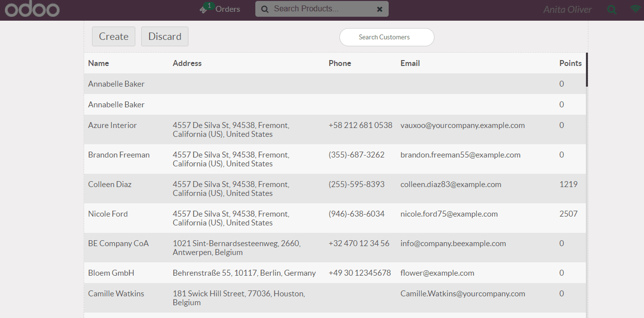Choose Camille Watkins from the list
Screen dimensions: 644x318
[x=116, y=294]
